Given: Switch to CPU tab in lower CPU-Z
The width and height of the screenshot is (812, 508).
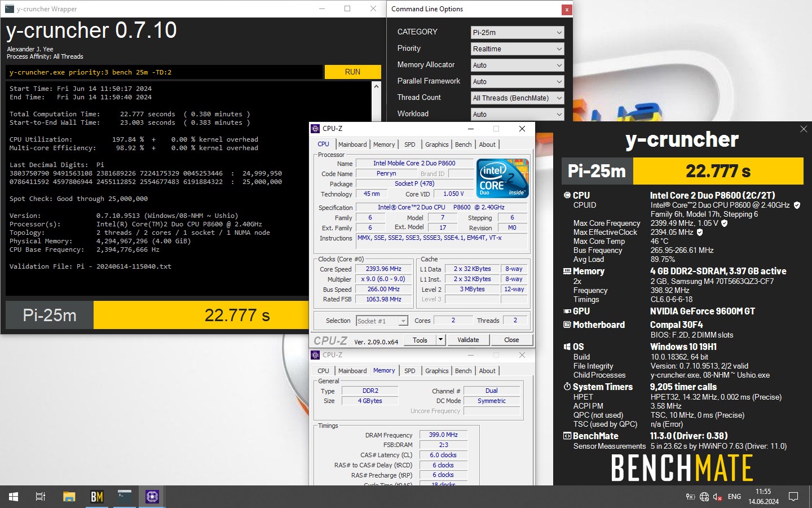Looking at the screenshot, I should point(323,371).
